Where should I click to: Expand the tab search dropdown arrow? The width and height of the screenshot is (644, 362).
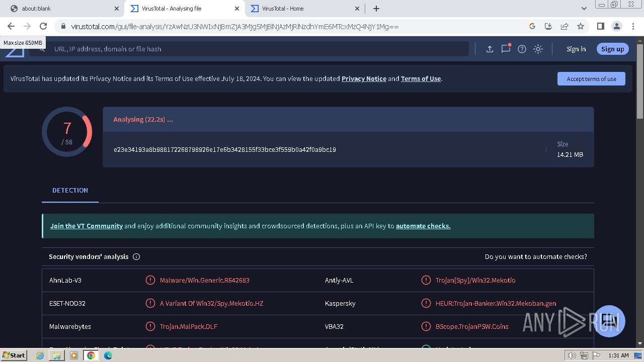pos(584,9)
